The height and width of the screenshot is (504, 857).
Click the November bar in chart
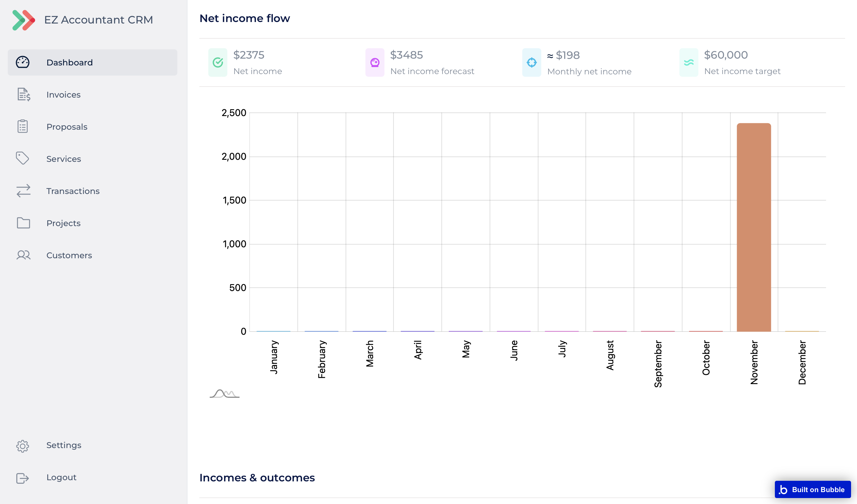pos(754,227)
